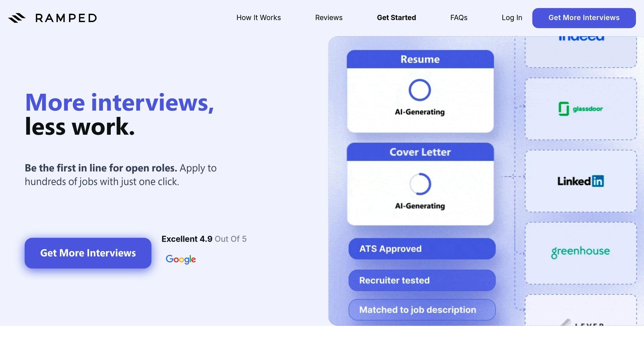The height and width of the screenshot is (362, 644).
Task: Click the RAMPED wordmark in header
Action: coord(66,18)
